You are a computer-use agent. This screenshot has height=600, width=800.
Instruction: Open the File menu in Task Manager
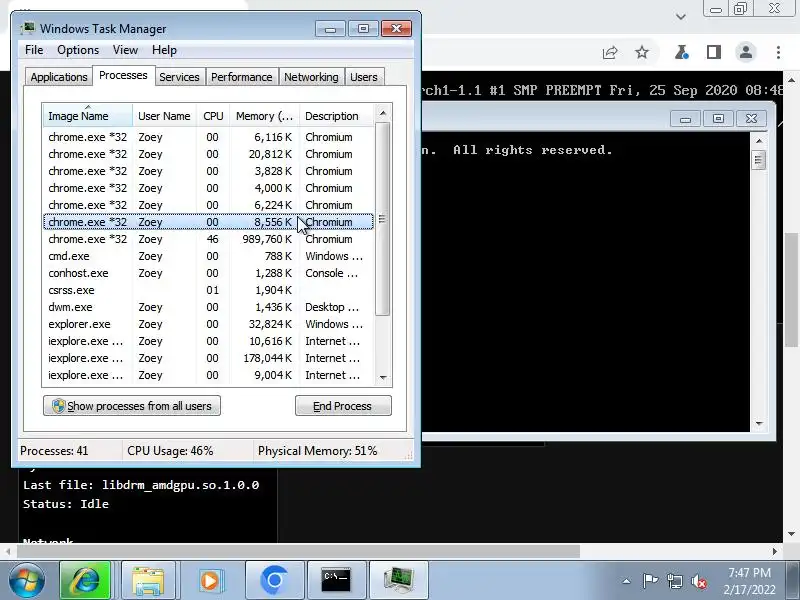(x=34, y=50)
